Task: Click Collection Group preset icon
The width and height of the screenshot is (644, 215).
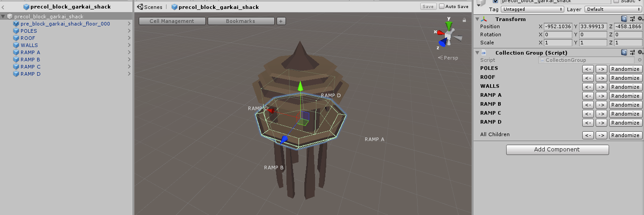Action: pyautogui.click(x=632, y=52)
